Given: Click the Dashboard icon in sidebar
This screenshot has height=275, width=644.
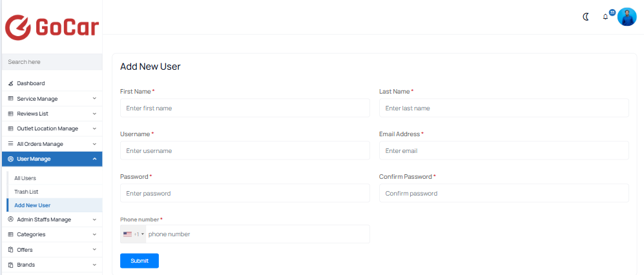Looking at the screenshot, I should (11, 83).
